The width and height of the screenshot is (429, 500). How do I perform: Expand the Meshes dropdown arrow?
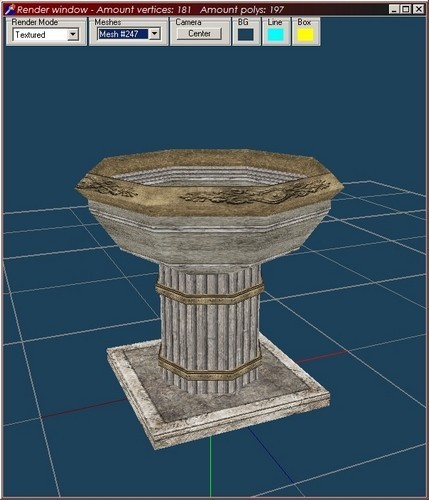click(154, 34)
